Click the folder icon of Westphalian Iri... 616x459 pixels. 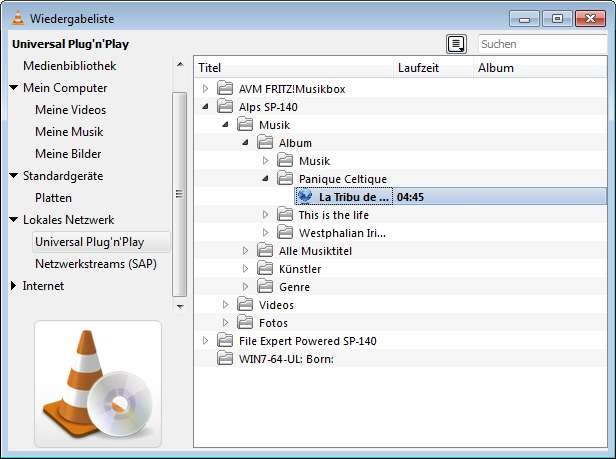[x=285, y=233]
